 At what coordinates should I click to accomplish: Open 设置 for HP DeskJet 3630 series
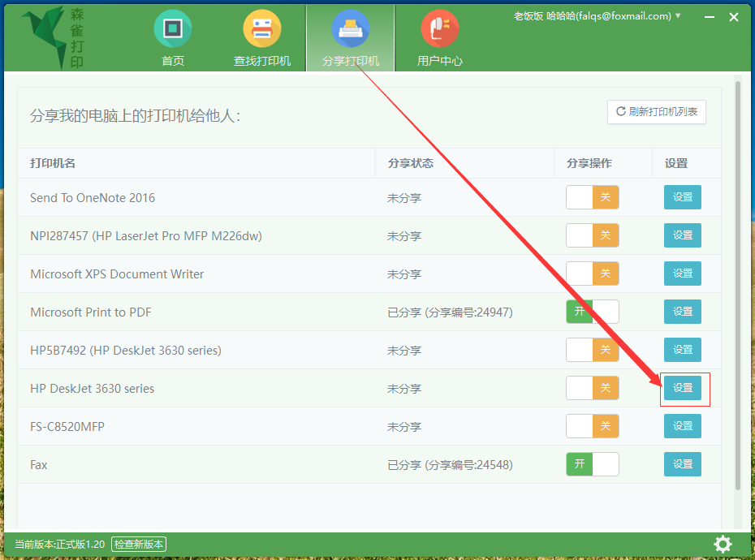pos(682,388)
